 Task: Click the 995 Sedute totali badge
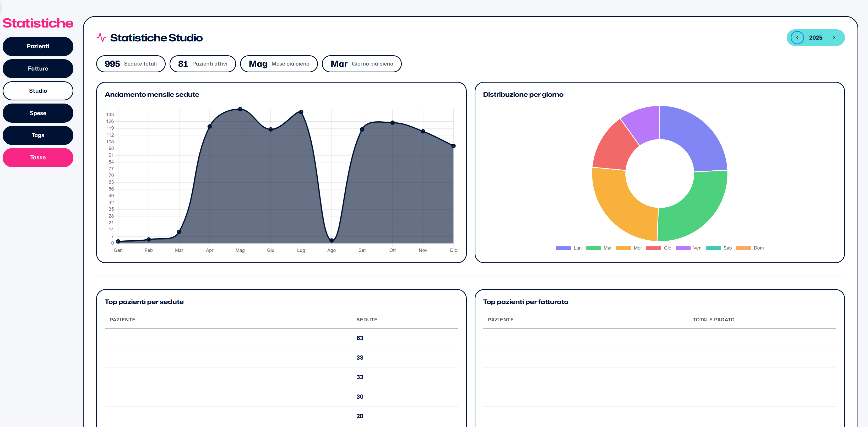(131, 64)
